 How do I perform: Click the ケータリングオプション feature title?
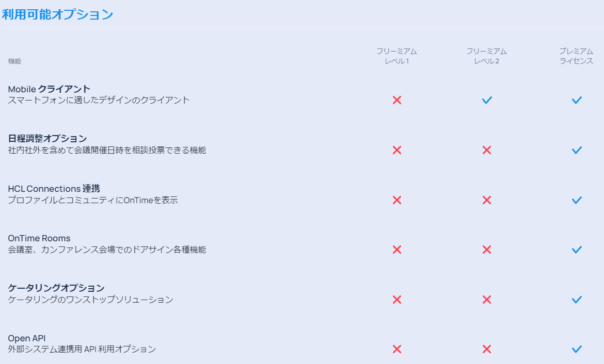(x=56, y=288)
